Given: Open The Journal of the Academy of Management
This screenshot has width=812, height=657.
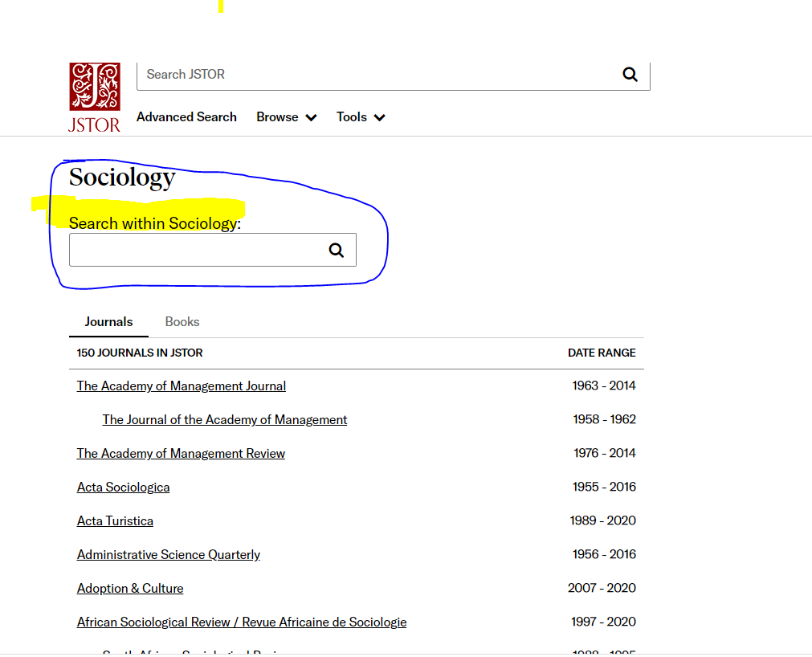Looking at the screenshot, I should 225,420.
